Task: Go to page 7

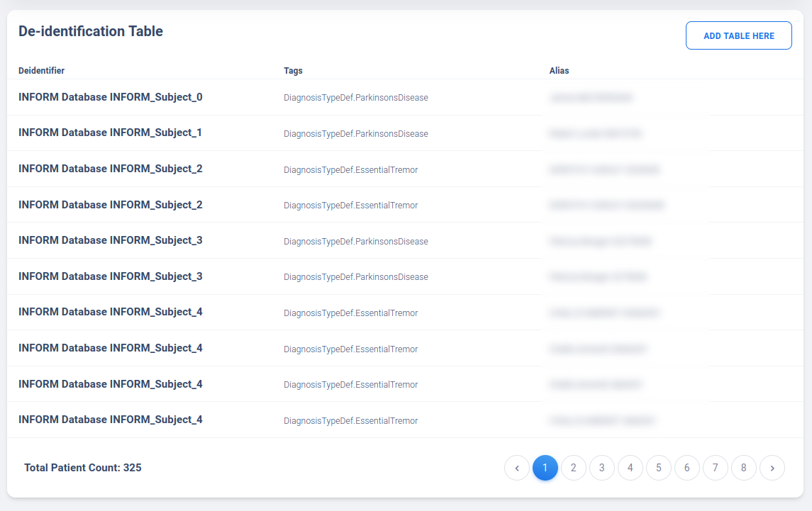Action: click(715, 468)
